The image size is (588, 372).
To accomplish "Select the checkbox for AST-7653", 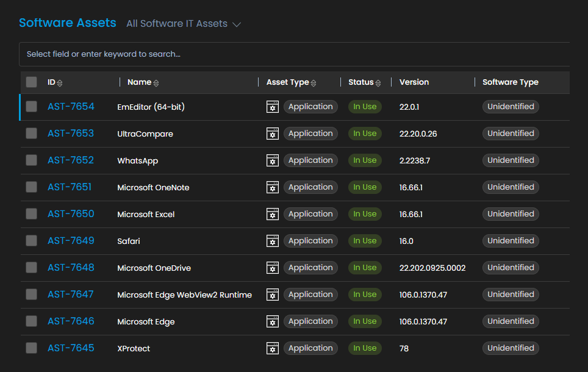I will 32,133.
